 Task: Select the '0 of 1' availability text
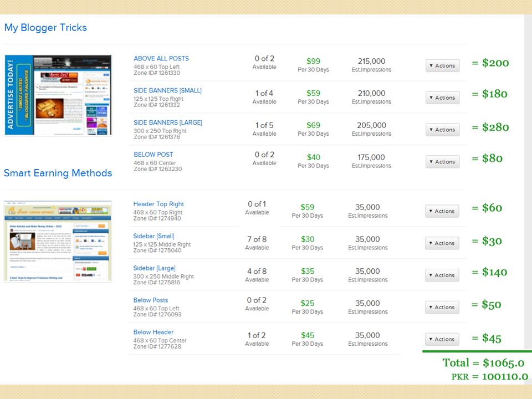click(x=257, y=204)
